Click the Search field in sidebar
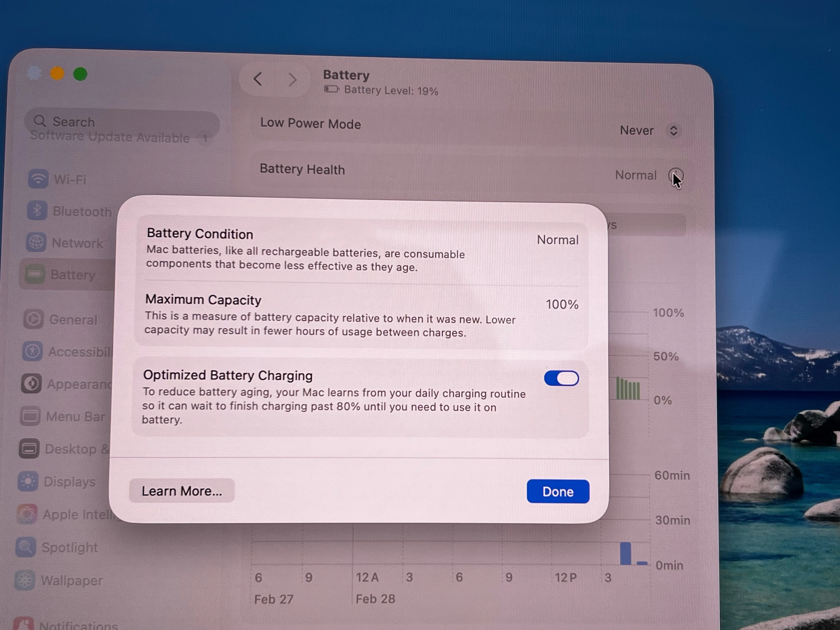This screenshot has height=630, width=840. [x=121, y=122]
